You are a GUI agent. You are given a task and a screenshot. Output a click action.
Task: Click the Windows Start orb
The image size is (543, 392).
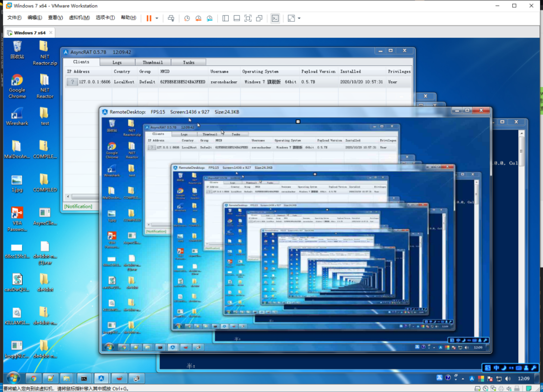click(x=13, y=378)
